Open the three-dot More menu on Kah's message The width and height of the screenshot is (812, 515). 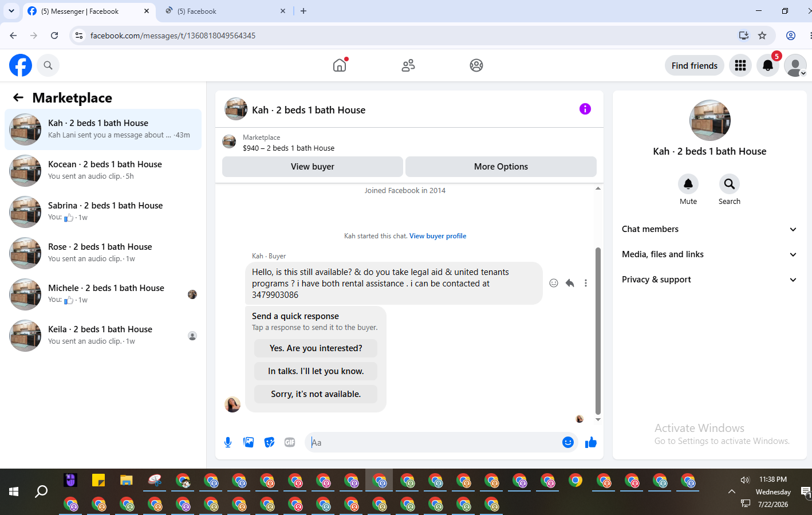click(586, 283)
